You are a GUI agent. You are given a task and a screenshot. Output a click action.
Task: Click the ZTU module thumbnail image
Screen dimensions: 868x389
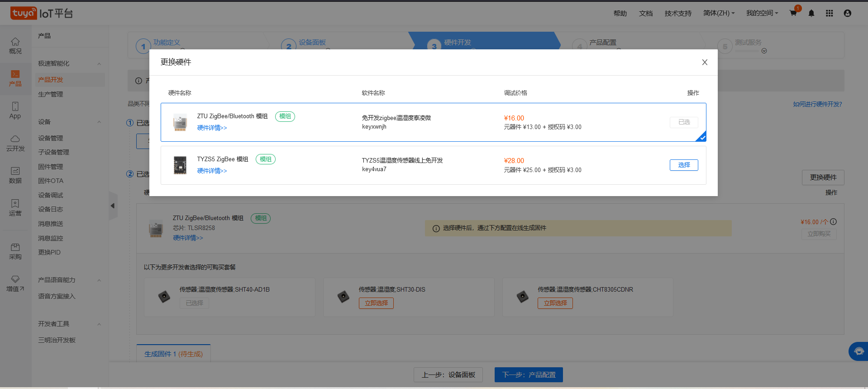[180, 122]
